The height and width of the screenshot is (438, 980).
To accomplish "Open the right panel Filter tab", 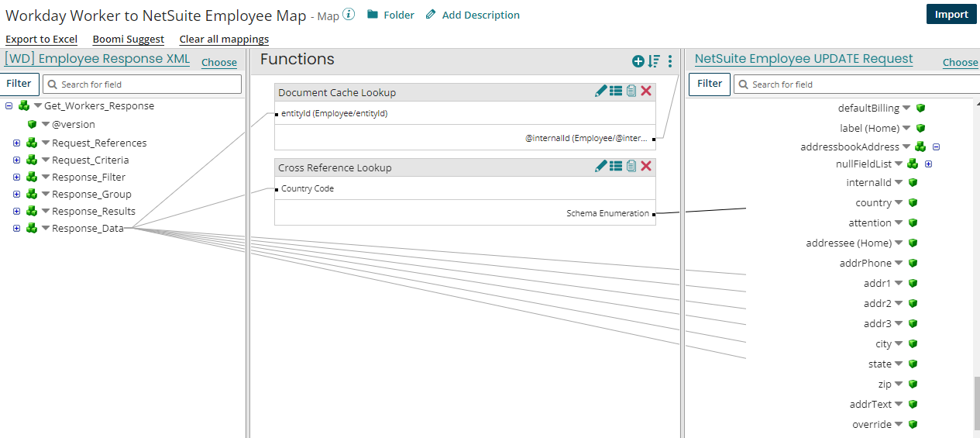I will click(710, 84).
